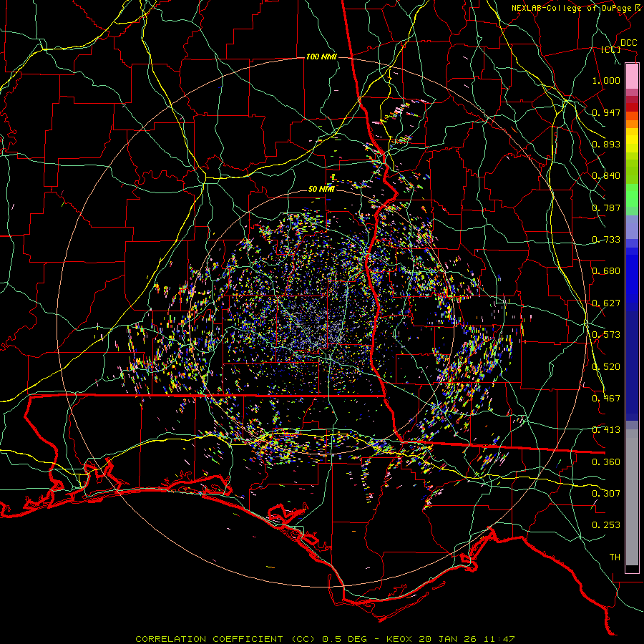Click the 0.253 legend value
Screen dimensions: 644x644
[606, 525]
